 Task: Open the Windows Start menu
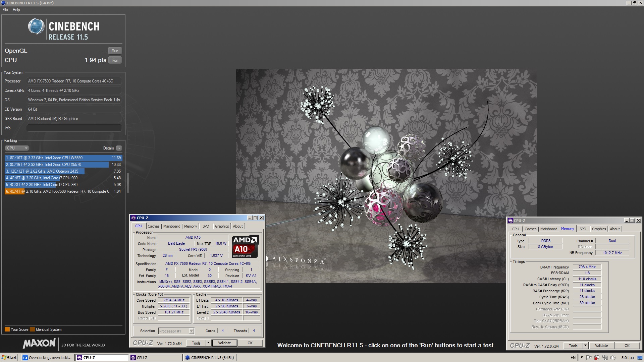tap(9, 358)
